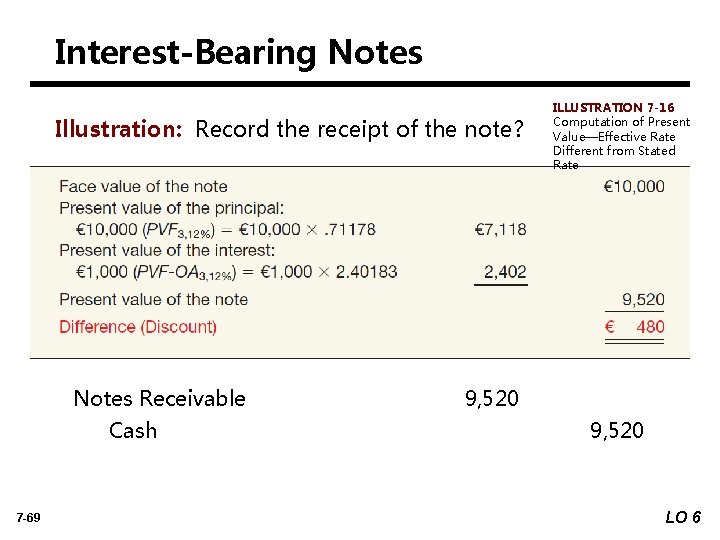Click the 'ILLUSTRATION 7-16' heading
Screen dimensions: 720x540
613,107
